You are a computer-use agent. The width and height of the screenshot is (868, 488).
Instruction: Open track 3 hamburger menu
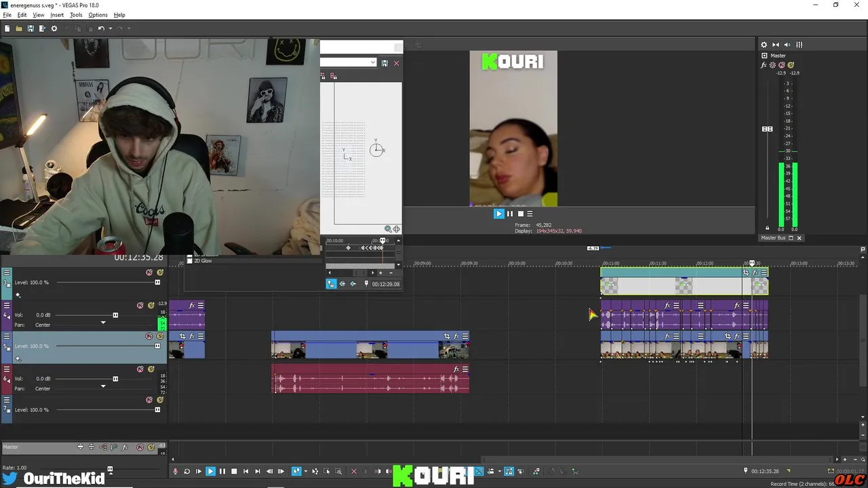pyautogui.click(x=7, y=272)
